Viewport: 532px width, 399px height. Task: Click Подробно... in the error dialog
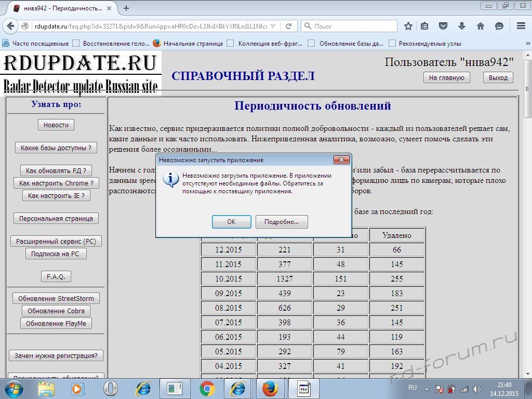(x=282, y=222)
